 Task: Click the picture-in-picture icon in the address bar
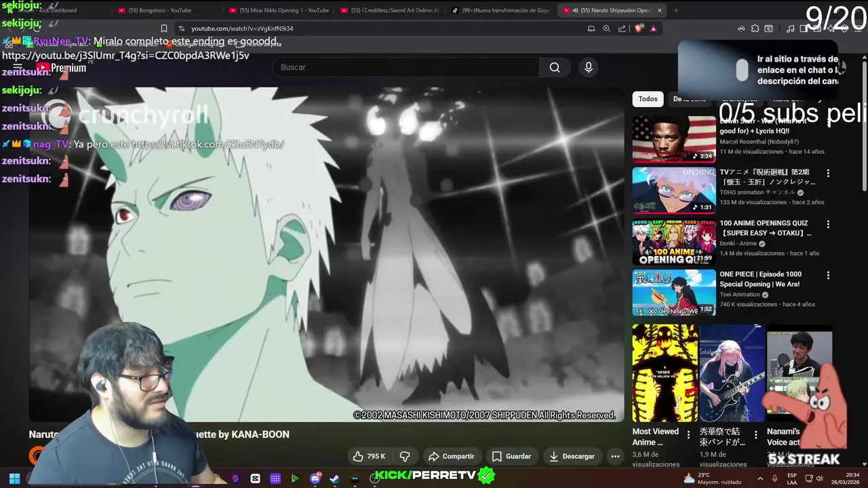591,28
